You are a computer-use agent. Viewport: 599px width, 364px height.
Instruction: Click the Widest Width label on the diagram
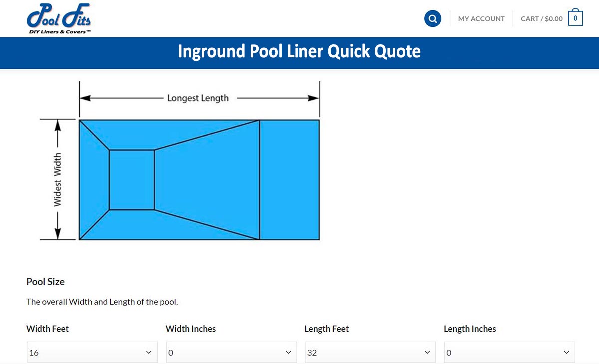(59, 179)
